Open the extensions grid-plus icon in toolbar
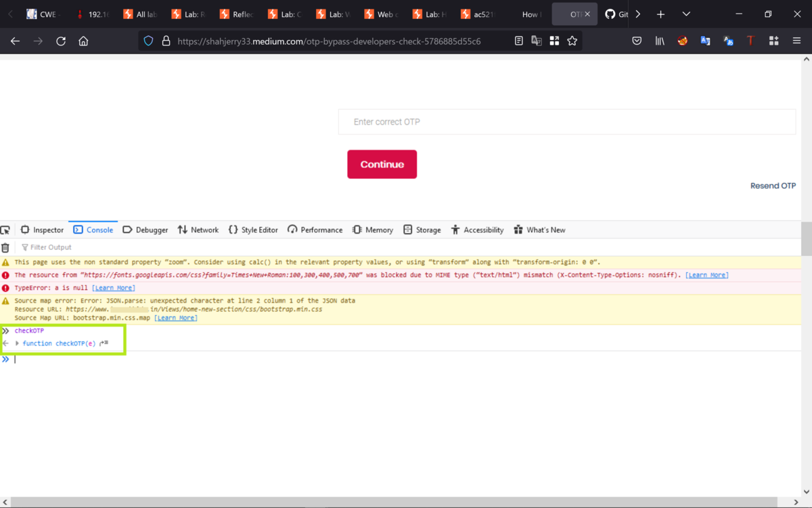 773,41
